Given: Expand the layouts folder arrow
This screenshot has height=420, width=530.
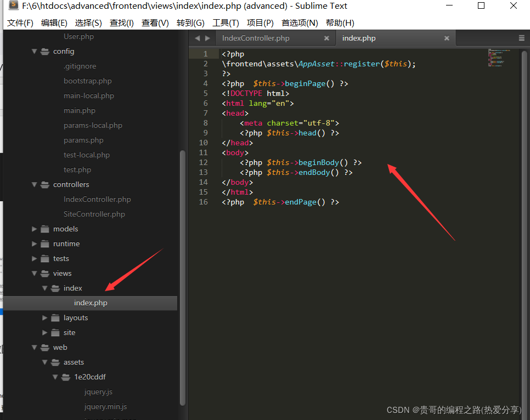Looking at the screenshot, I should pos(44,317).
